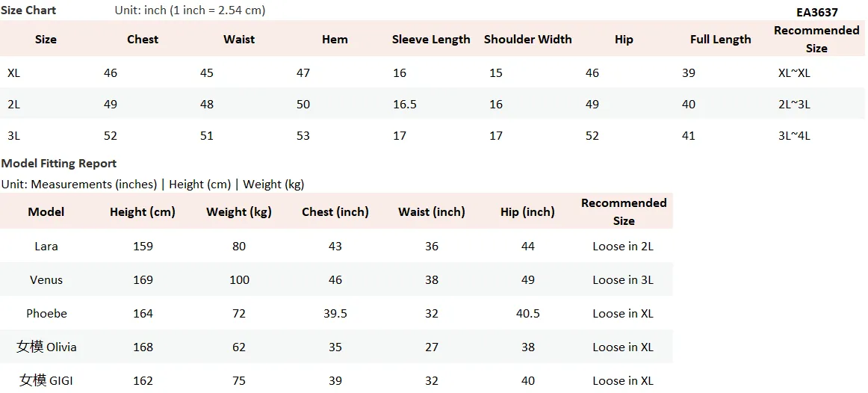Click the Full Length column header
This screenshot has width=868, height=393.
pyautogui.click(x=720, y=40)
